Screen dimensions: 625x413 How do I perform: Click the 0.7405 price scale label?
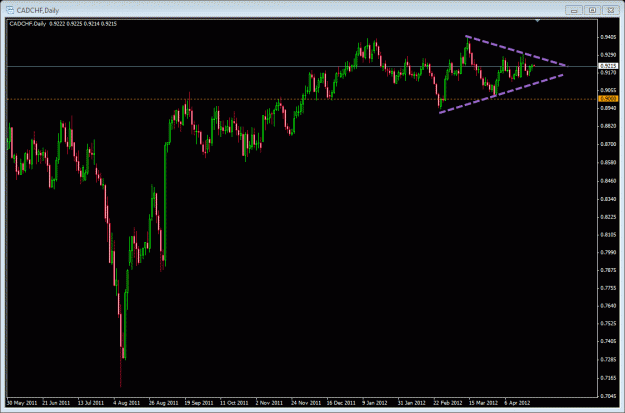coord(608,342)
